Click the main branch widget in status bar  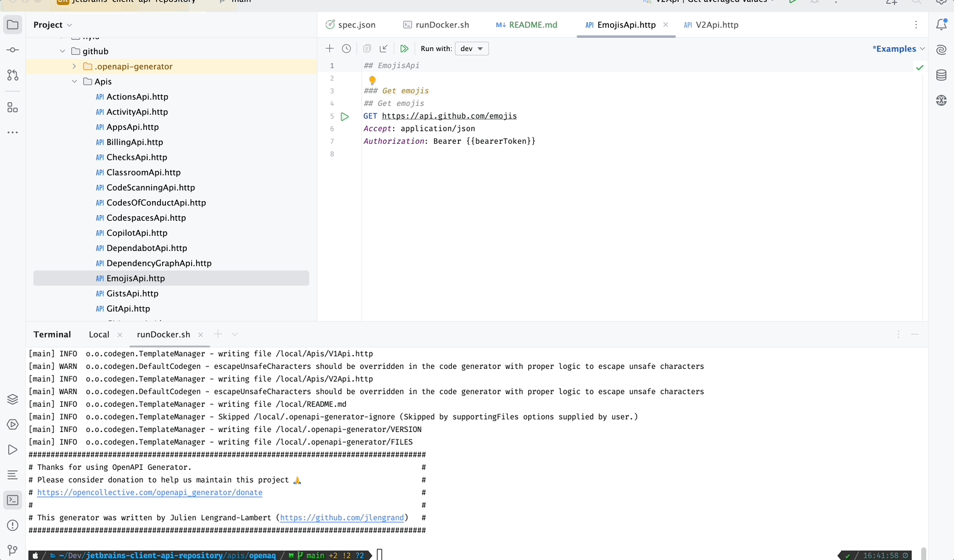coord(314,555)
